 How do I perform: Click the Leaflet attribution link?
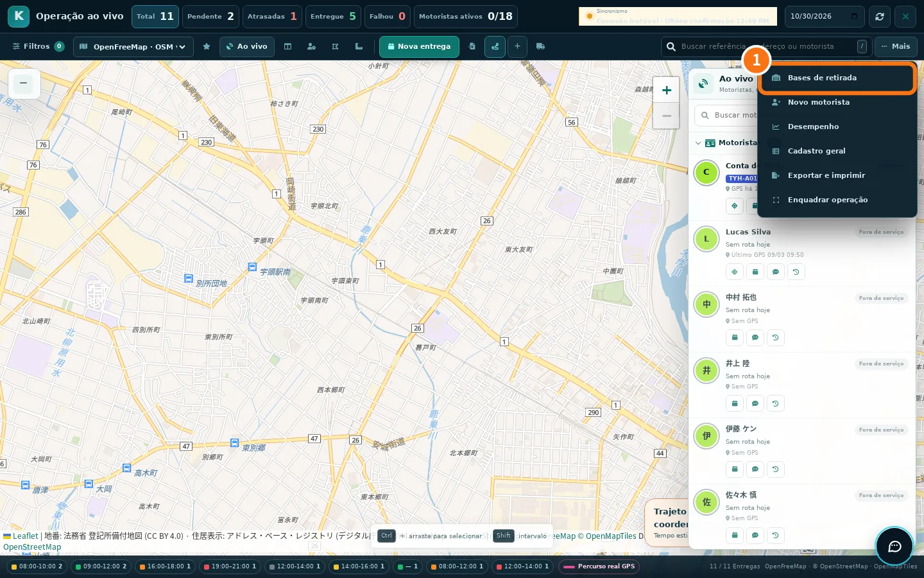pos(25,536)
